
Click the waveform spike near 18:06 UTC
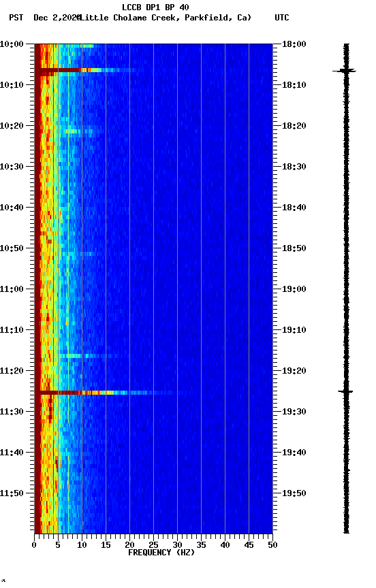(x=345, y=71)
